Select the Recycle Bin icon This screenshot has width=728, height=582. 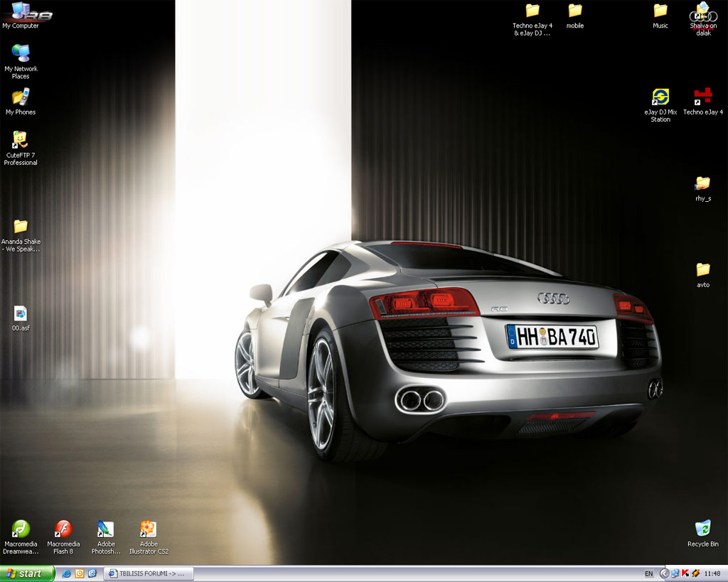[x=703, y=533]
